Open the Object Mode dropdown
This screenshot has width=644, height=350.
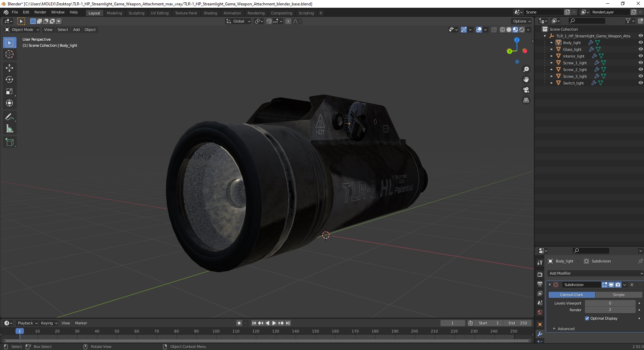tap(22, 30)
